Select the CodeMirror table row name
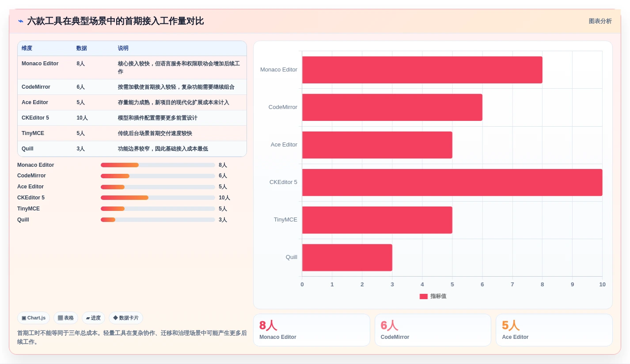The image size is (630, 364). [x=36, y=87]
